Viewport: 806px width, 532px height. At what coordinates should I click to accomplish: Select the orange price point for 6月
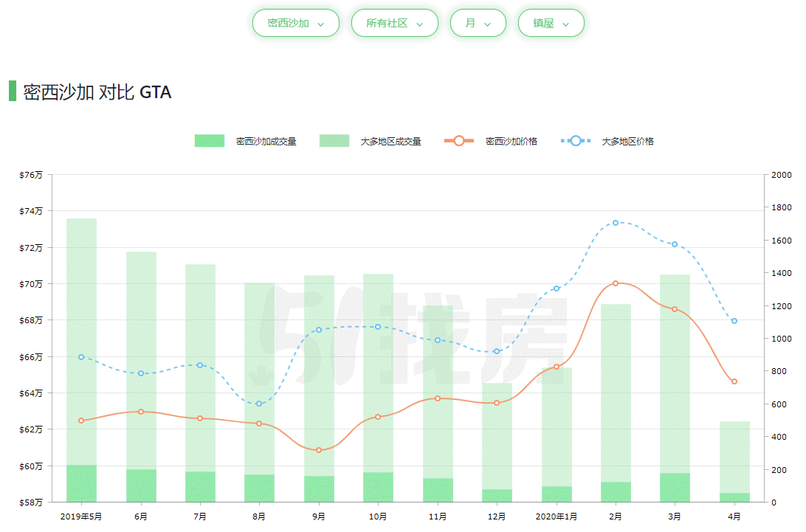point(141,412)
